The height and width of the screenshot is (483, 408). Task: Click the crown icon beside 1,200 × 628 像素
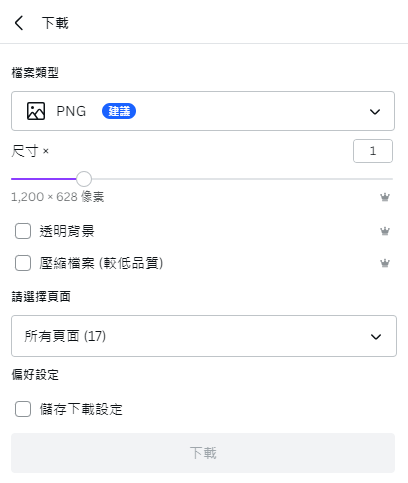coord(385,197)
